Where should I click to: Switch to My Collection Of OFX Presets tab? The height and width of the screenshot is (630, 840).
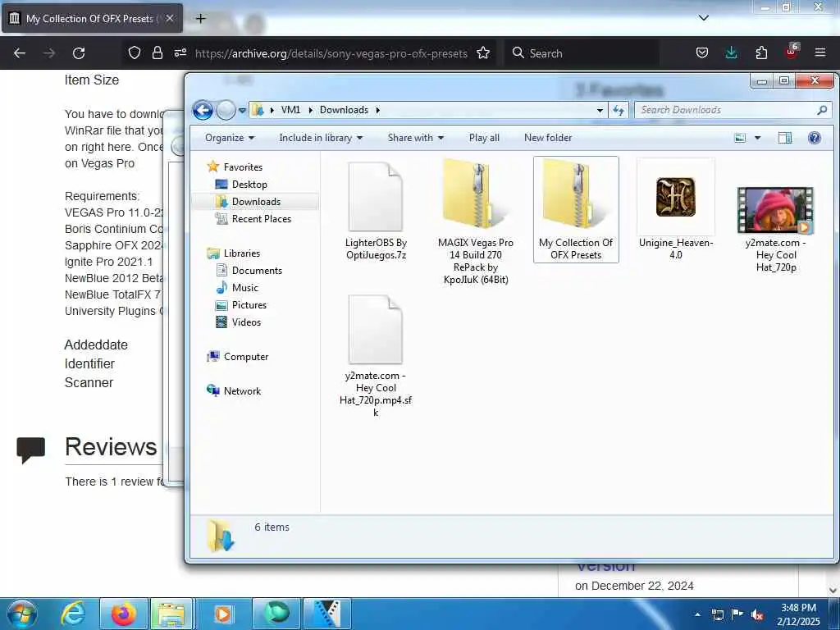tap(92, 19)
